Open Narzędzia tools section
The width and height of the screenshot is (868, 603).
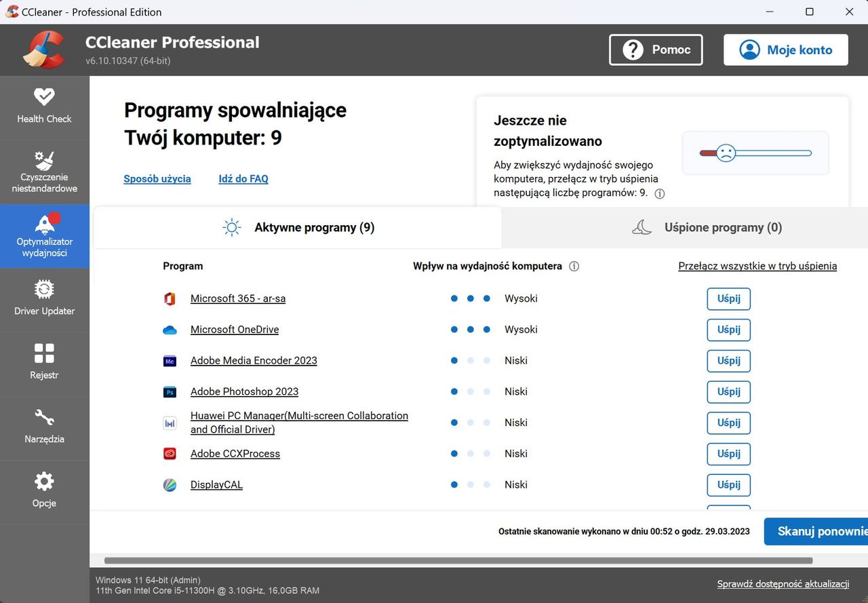tap(44, 428)
